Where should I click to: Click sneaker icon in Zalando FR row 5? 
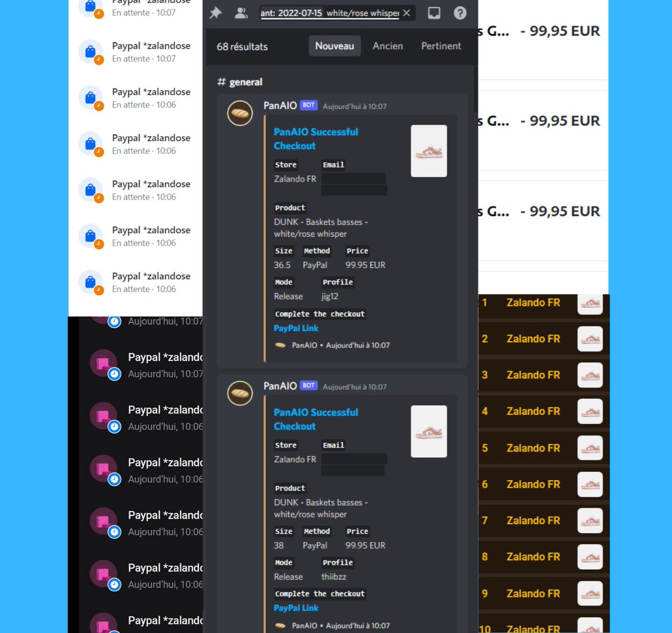point(590,448)
